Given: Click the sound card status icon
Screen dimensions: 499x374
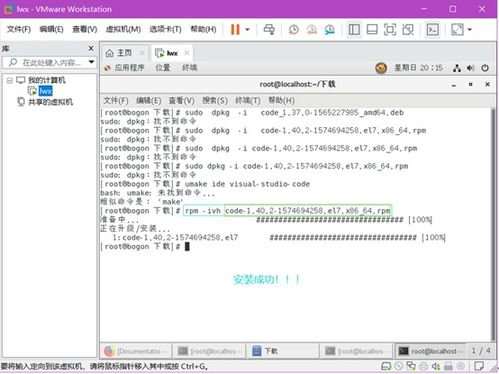Looking at the screenshot, I should pyautogui.click(x=436, y=366).
